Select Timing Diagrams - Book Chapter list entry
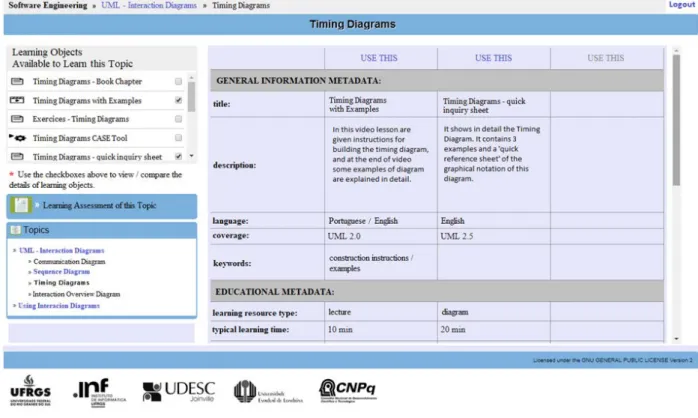The width and height of the screenshot is (698, 418). click(x=87, y=81)
